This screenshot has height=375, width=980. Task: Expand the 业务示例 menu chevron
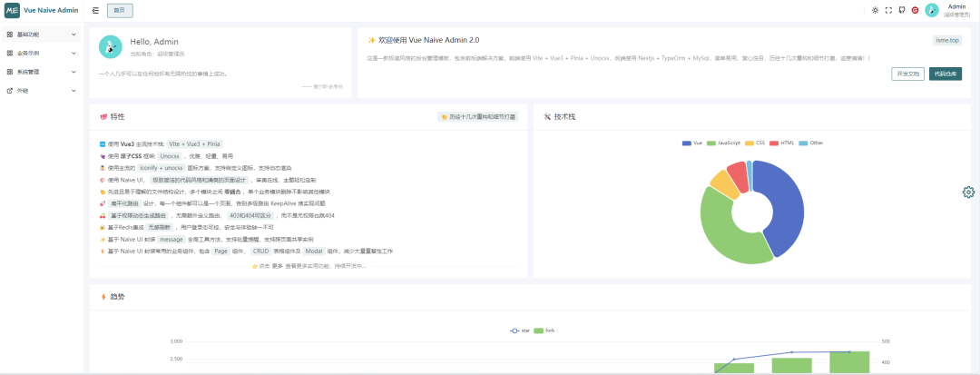pos(73,54)
